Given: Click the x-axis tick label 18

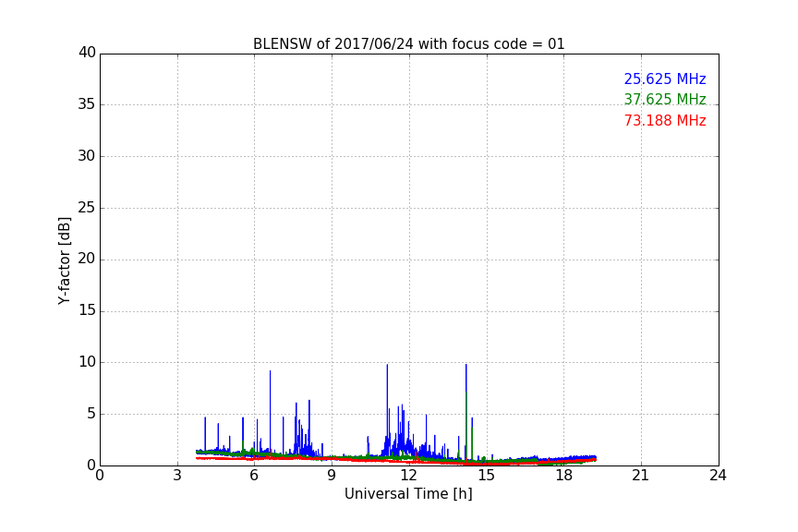Looking at the screenshot, I should pyautogui.click(x=564, y=476).
